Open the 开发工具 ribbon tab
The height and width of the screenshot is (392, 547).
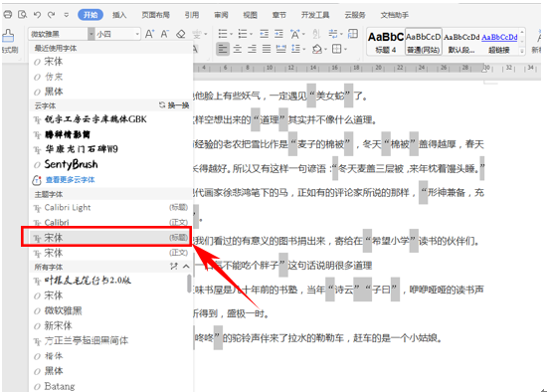point(315,15)
